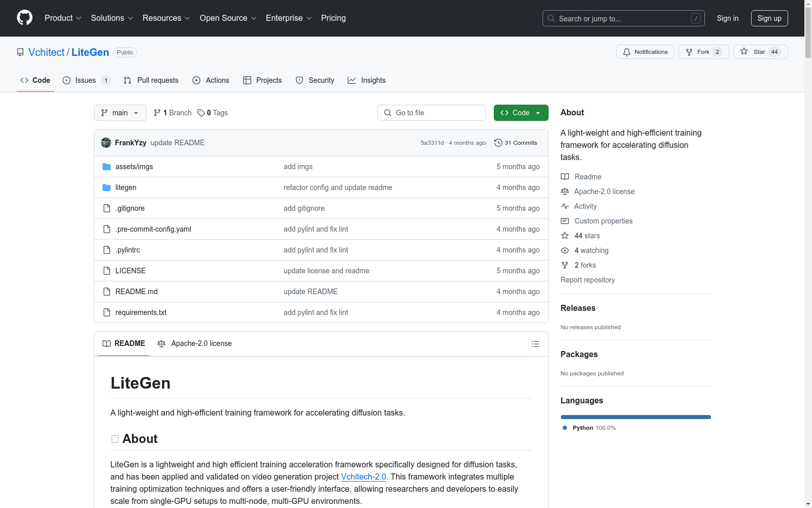Image resolution: width=812 pixels, height=508 pixels.
Task: Open README outline list icon
Action: point(535,344)
